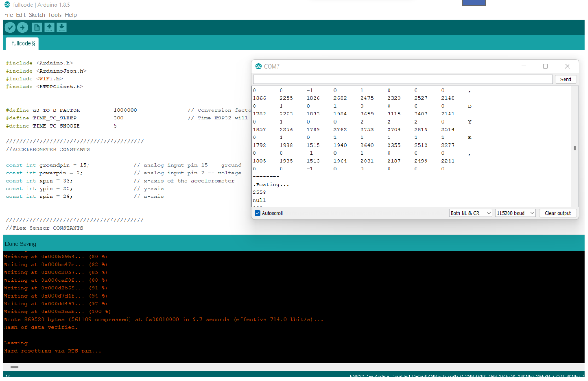This screenshot has height=381, width=588.
Task: Open a sketch with the Open icon
Action: (49, 28)
